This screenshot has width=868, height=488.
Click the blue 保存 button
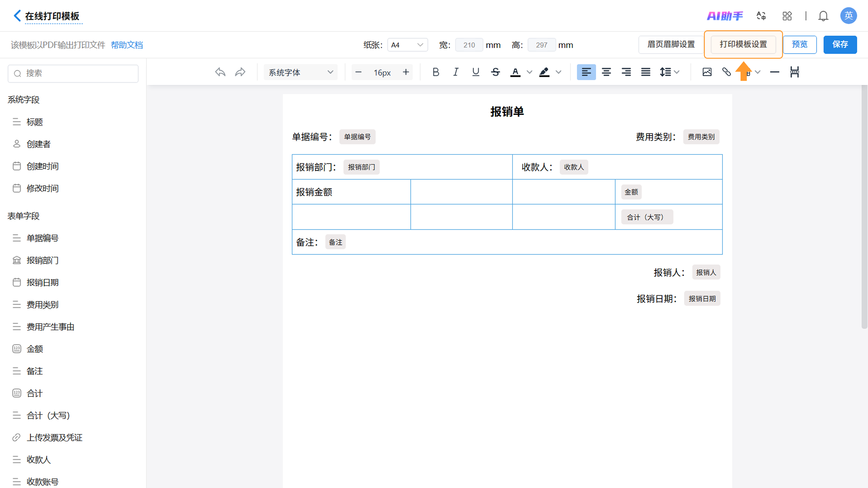(x=840, y=45)
